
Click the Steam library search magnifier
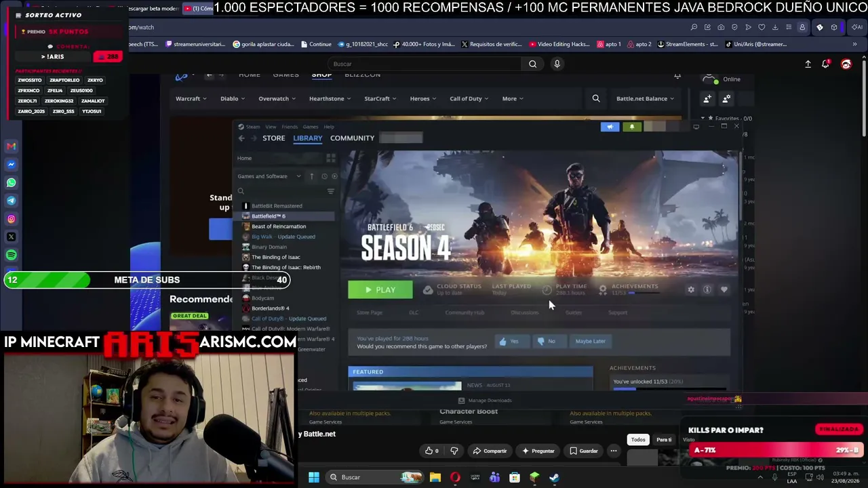tap(241, 191)
